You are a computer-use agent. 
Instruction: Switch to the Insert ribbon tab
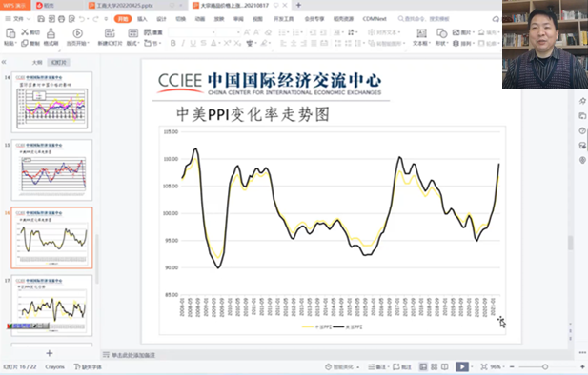(x=142, y=19)
